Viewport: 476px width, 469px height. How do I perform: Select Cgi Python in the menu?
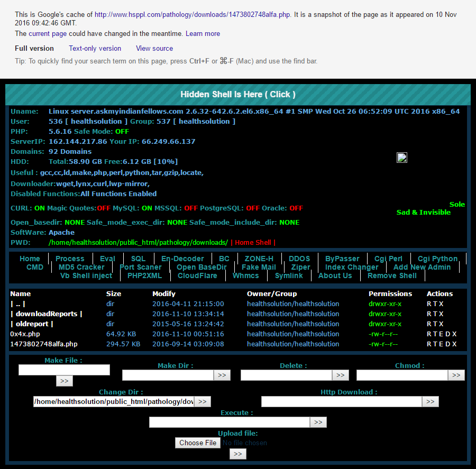click(x=437, y=259)
